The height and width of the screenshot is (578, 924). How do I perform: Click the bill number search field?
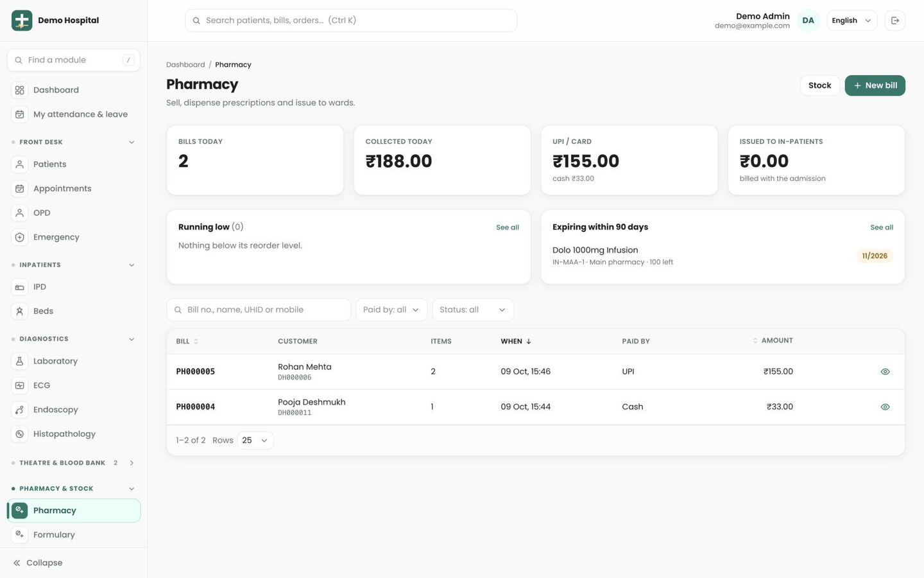[259, 310]
